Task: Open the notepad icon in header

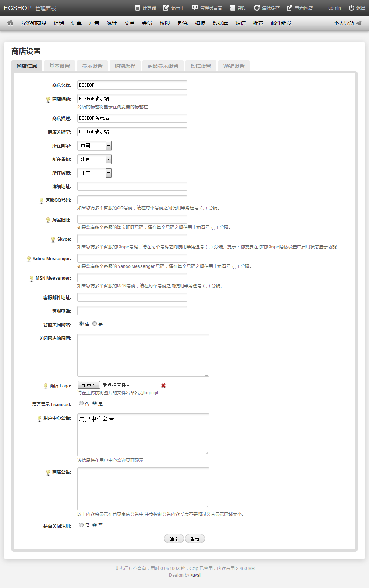Action: click(x=166, y=8)
